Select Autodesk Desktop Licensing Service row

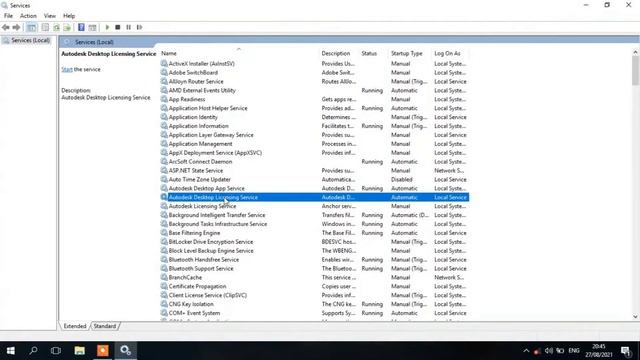pyautogui.click(x=314, y=198)
